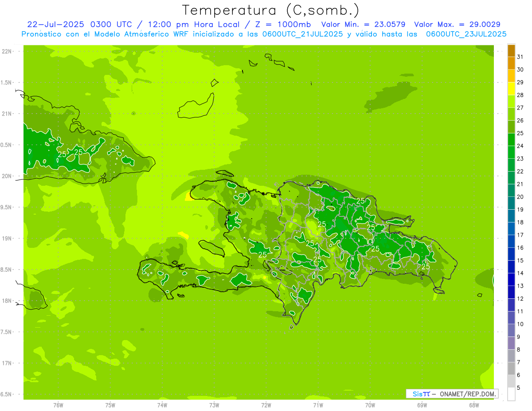
Task: Select the "0600UTC_23JUL2025" valid-until time
Action: point(466,34)
